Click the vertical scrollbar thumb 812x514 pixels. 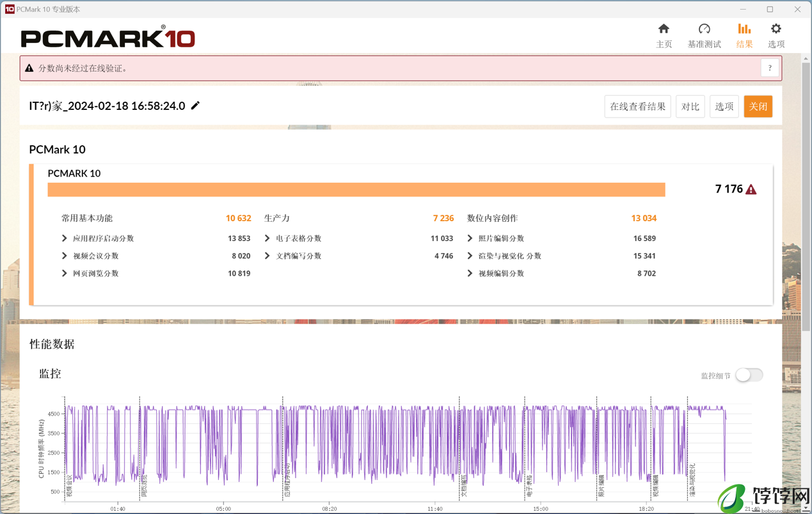pos(806,196)
